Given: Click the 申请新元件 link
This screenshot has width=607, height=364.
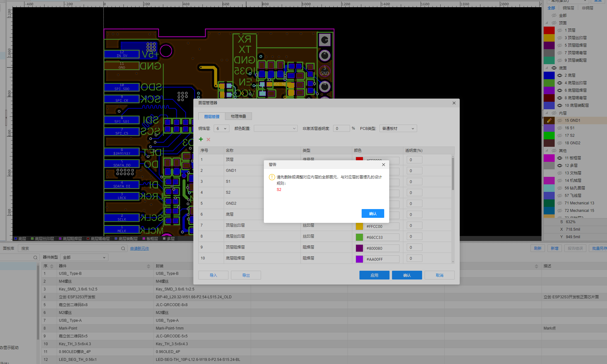Looking at the screenshot, I should pyautogui.click(x=139, y=249).
